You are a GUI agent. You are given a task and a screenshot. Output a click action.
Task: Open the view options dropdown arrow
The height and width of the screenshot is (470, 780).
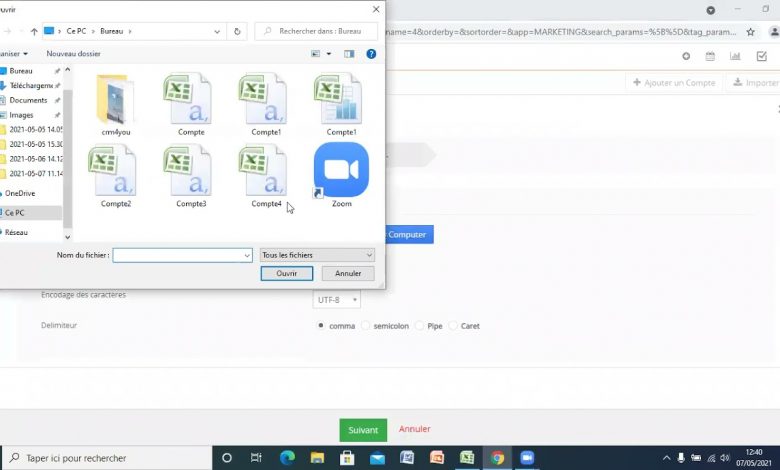point(329,54)
